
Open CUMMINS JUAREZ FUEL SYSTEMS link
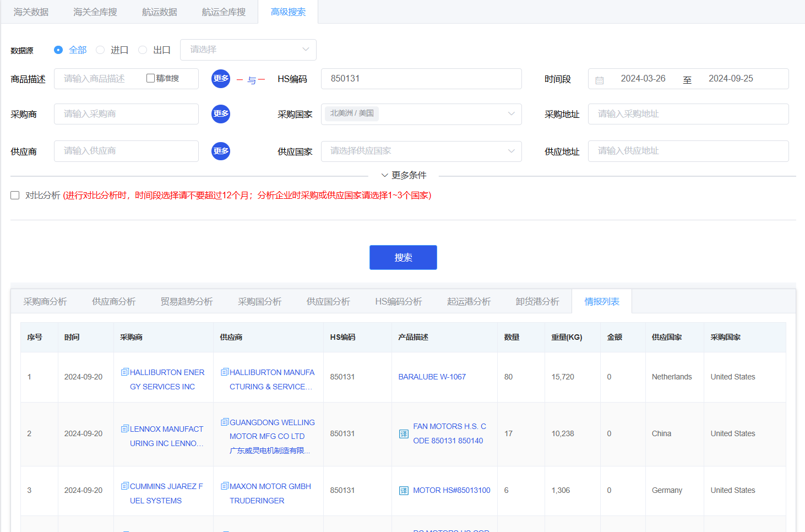coord(166,493)
